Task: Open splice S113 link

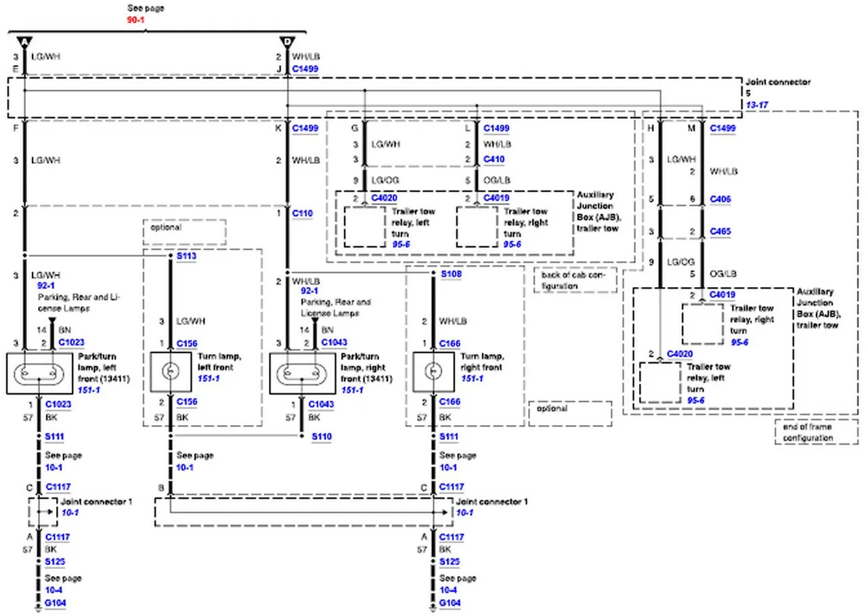Action: click(x=186, y=257)
